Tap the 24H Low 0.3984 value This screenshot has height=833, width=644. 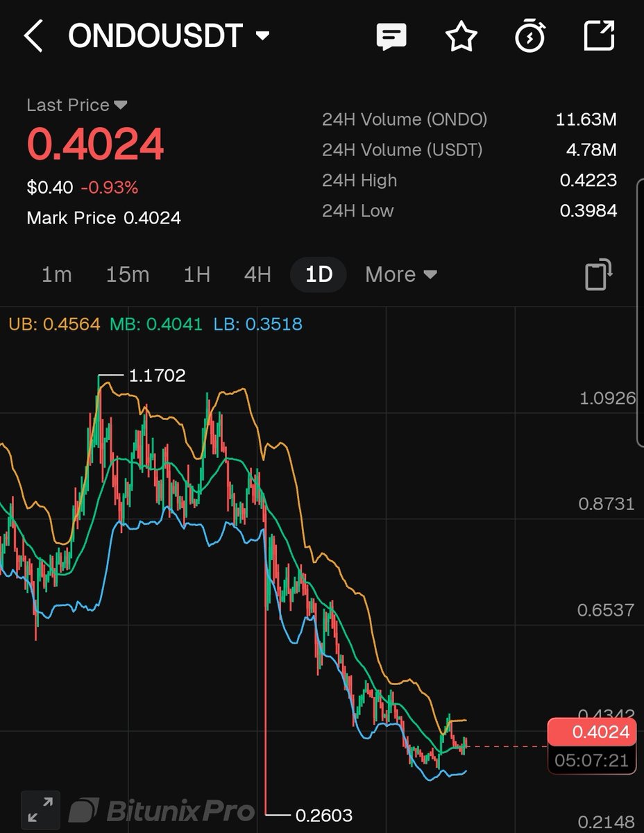point(588,211)
